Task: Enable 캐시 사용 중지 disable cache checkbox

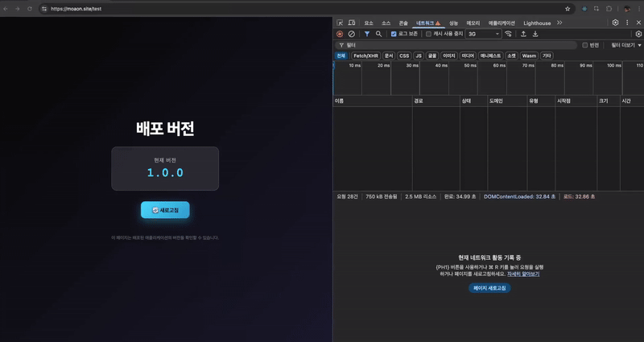Action: coord(428,34)
